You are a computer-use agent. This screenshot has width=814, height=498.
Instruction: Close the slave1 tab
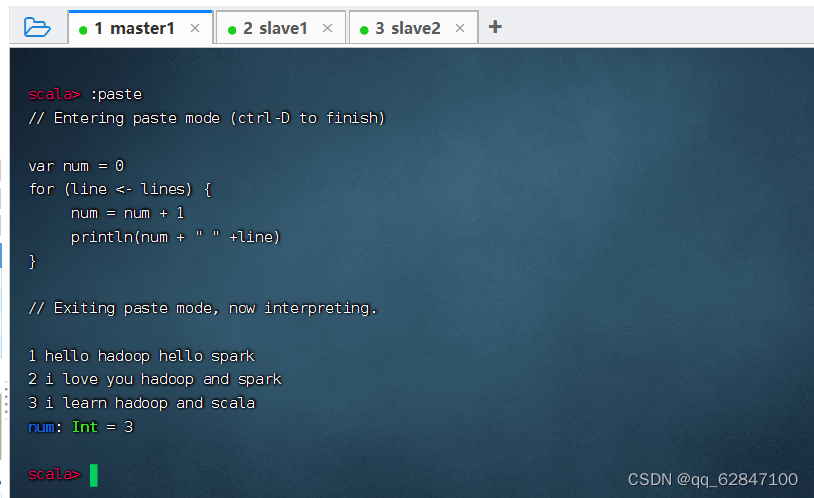click(328, 28)
